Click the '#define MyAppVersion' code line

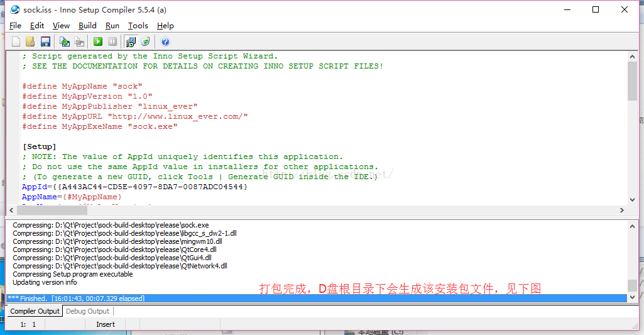coord(87,96)
